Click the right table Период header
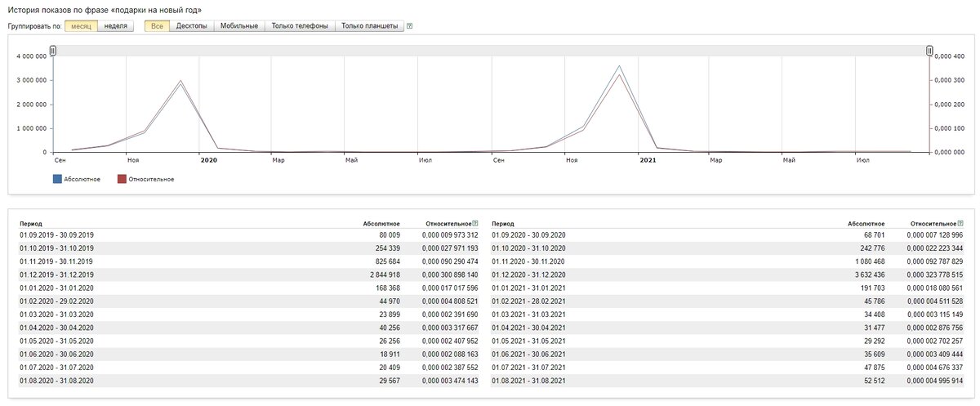Screen dimensions: 980x406 (x=503, y=223)
